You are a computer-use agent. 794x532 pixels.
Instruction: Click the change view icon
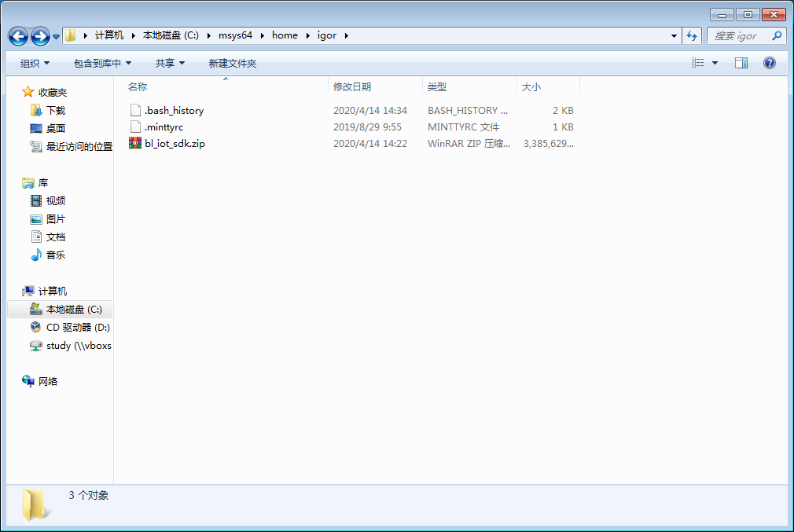(x=698, y=63)
